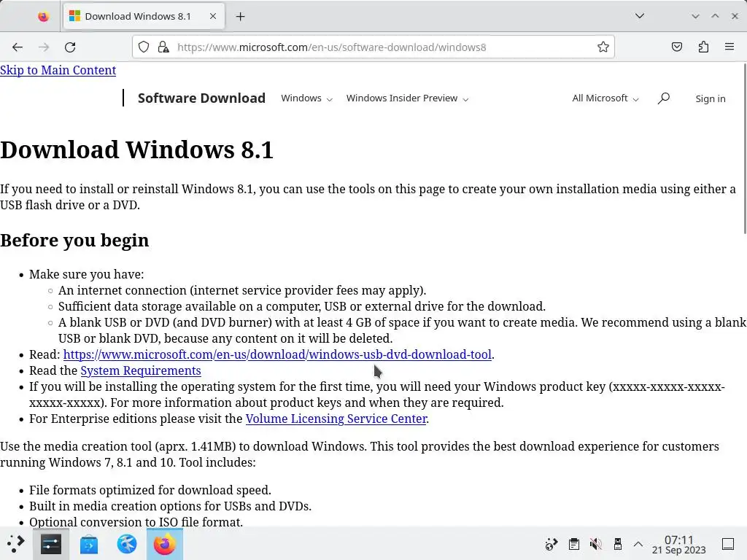Open the Firefox hamburger menu
The width and height of the screenshot is (747, 560).
[729, 47]
